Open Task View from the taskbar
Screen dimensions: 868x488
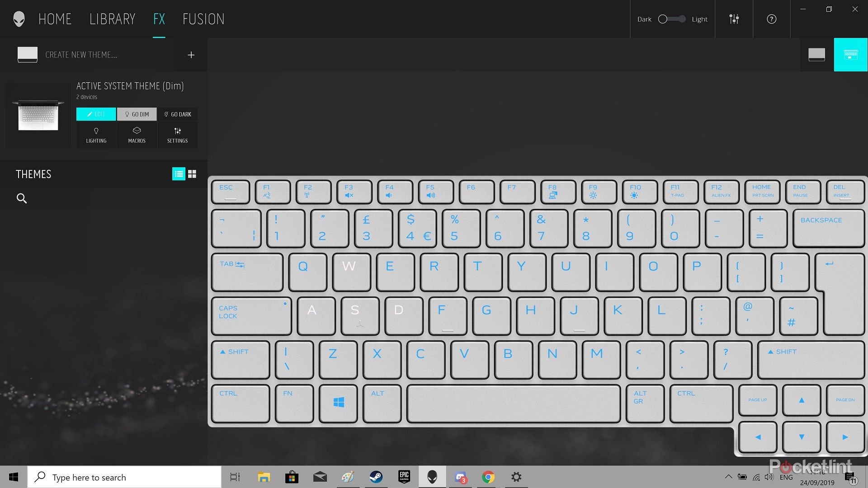point(235,477)
